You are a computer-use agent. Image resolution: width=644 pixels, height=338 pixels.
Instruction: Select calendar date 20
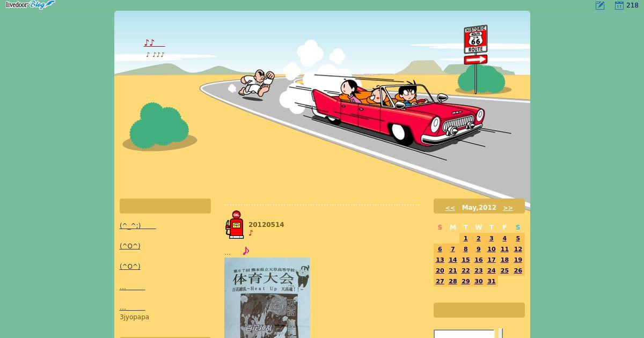tap(440, 270)
